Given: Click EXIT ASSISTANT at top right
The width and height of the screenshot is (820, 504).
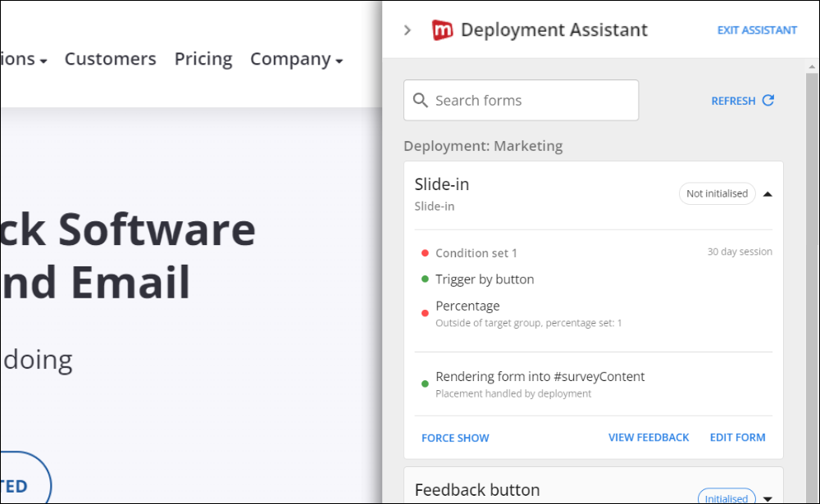Looking at the screenshot, I should pyautogui.click(x=757, y=30).
